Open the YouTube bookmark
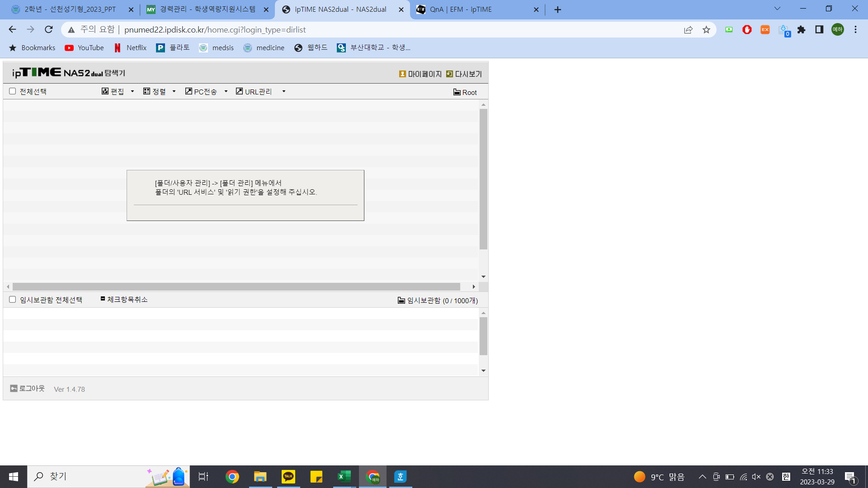 (x=85, y=48)
